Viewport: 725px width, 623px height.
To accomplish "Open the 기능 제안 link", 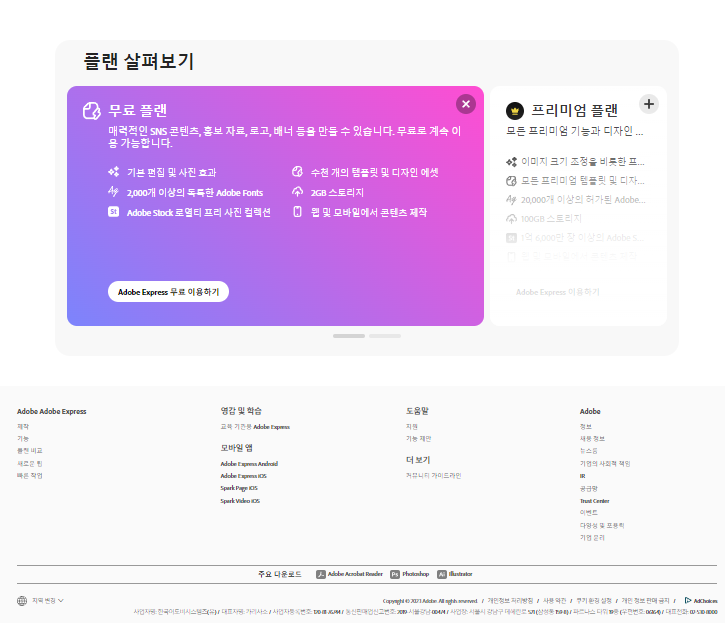I will 418,438.
